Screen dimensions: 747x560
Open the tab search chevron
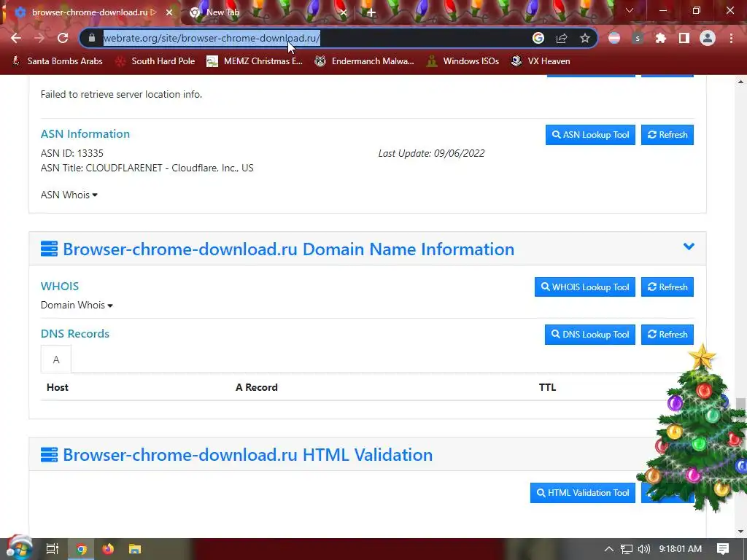point(630,10)
